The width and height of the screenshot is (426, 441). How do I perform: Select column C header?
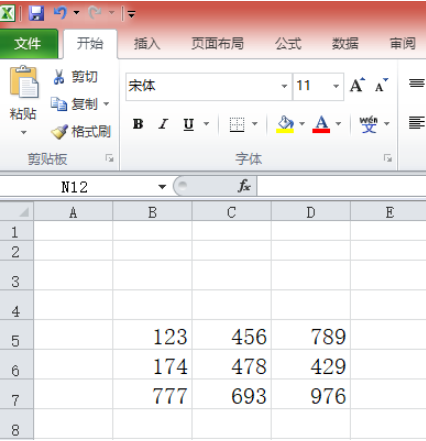pyautogui.click(x=232, y=212)
